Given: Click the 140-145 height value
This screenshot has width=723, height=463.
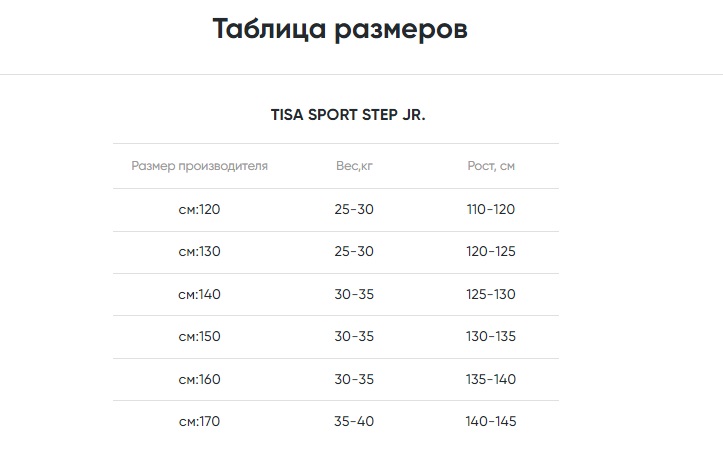Looking at the screenshot, I should click(491, 421).
